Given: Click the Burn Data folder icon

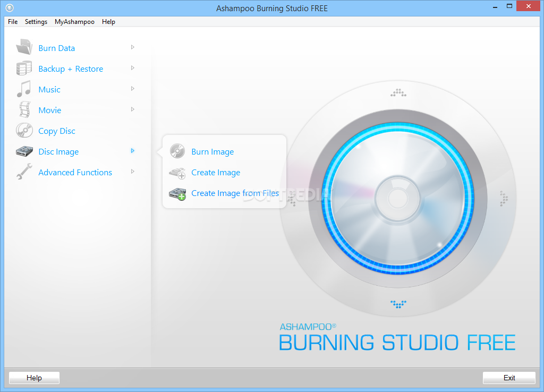Looking at the screenshot, I should [24, 47].
